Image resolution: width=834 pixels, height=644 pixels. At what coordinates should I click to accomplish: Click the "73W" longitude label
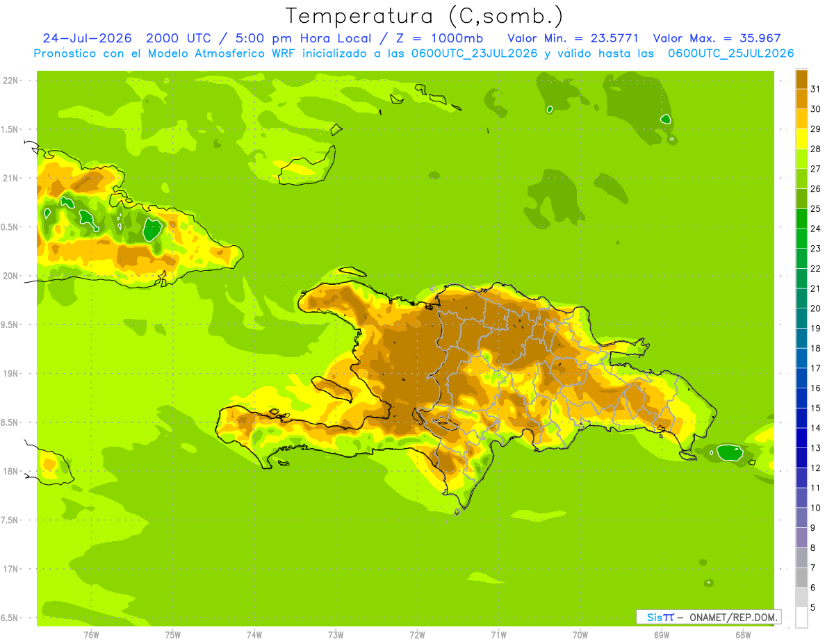click(x=336, y=634)
